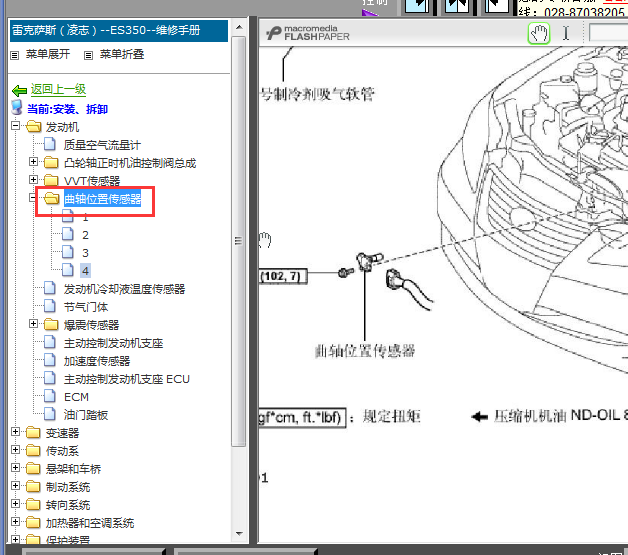Viewport: 628px width, 555px height.
Task: Click the search field in FlashPaper toolbar
Action: pyautogui.click(x=608, y=33)
